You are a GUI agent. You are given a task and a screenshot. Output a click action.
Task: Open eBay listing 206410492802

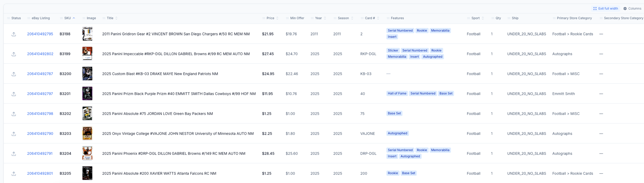pos(40,54)
